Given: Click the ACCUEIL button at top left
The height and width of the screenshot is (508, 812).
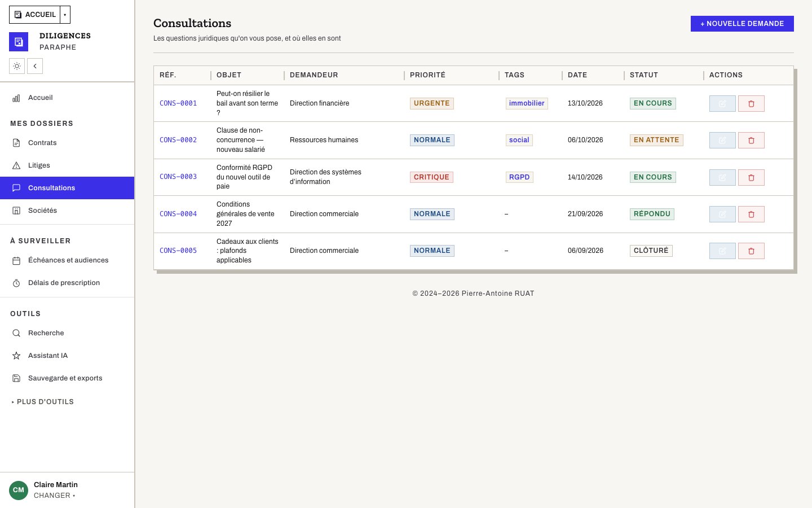Looking at the screenshot, I should (35, 15).
